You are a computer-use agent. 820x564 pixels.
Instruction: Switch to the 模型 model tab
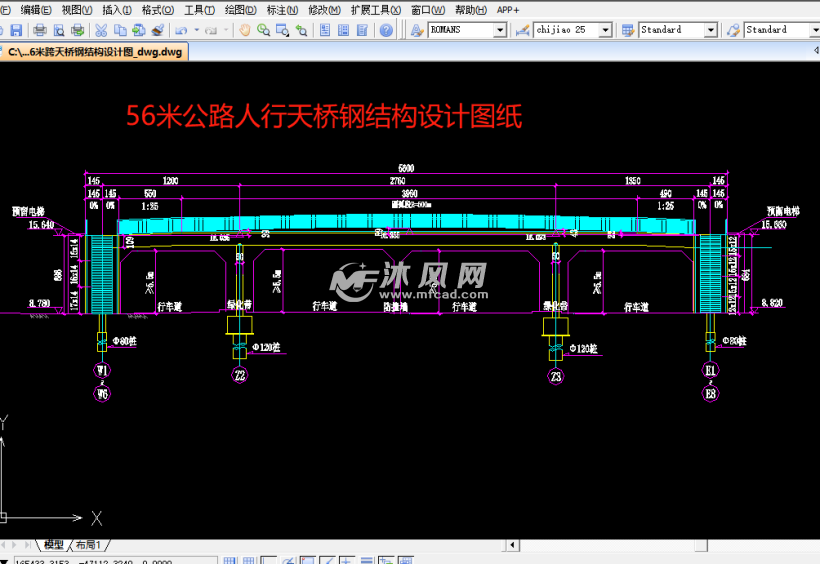tap(53, 545)
